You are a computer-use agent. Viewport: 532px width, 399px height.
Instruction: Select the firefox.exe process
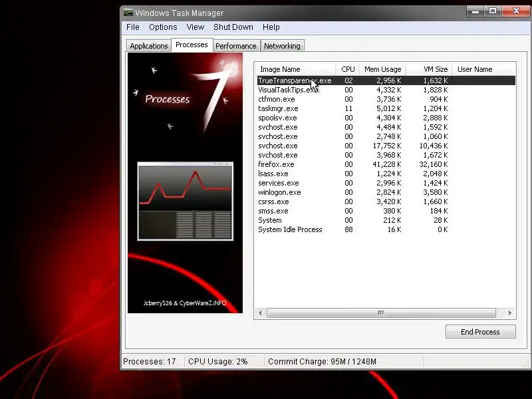point(386,164)
